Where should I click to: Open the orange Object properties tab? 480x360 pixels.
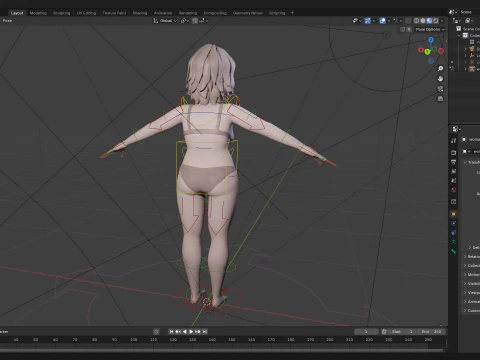tap(454, 214)
